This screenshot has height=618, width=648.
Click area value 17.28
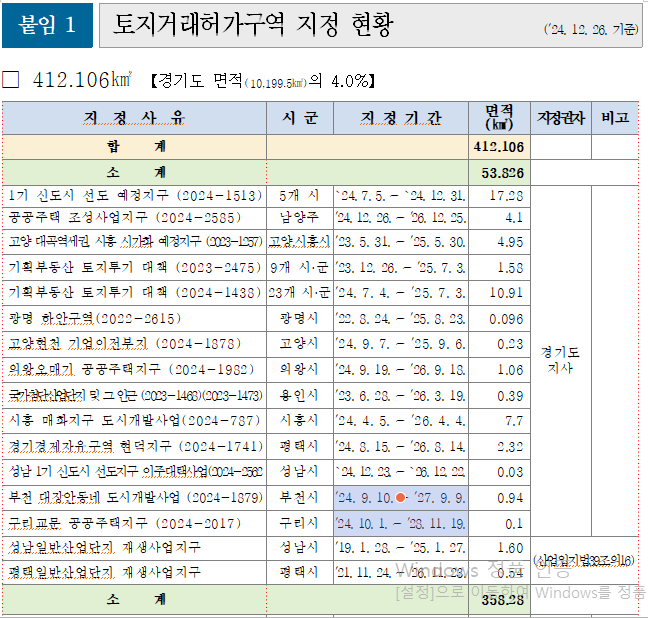click(499, 196)
